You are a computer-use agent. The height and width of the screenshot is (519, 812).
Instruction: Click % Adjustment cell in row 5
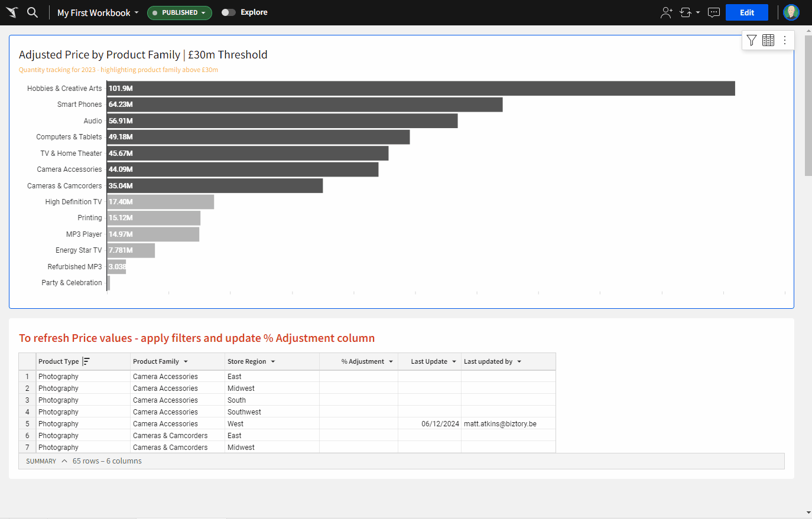(x=359, y=424)
